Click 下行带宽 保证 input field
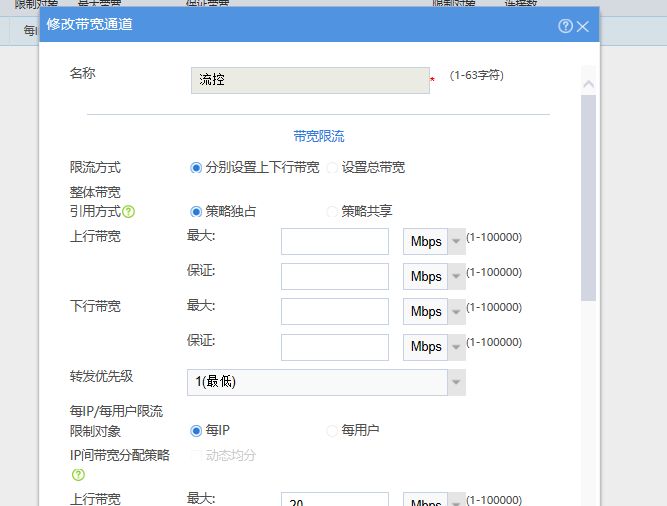667x506 pixels. tap(335, 347)
